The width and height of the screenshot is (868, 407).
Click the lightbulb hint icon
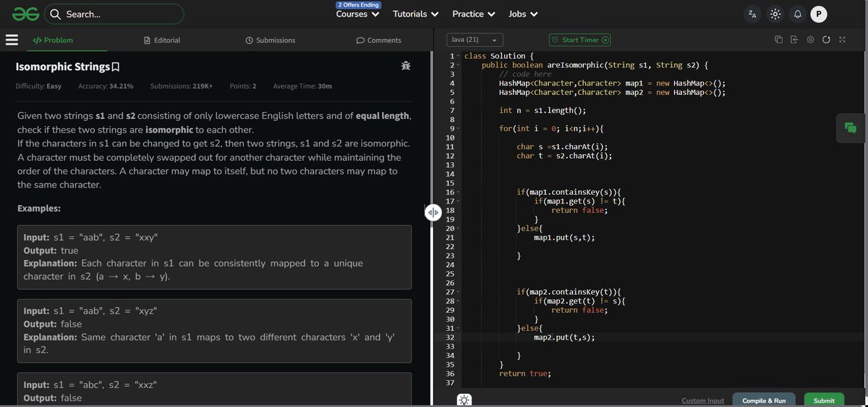[x=464, y=400]
